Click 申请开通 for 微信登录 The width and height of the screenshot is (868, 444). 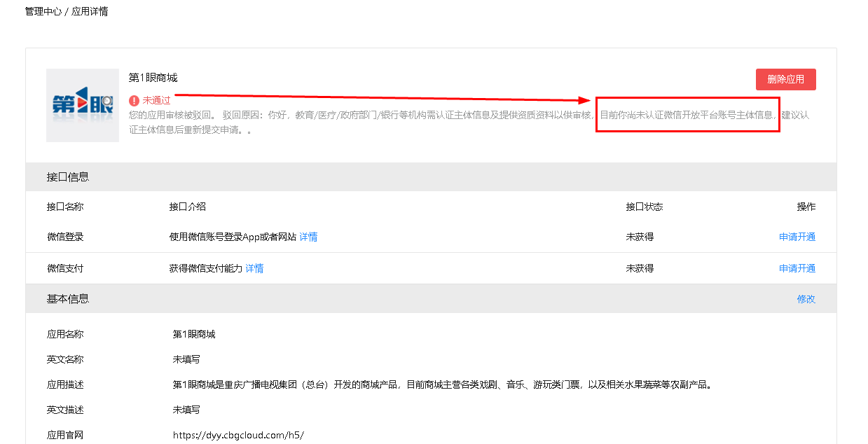(797, 237)
